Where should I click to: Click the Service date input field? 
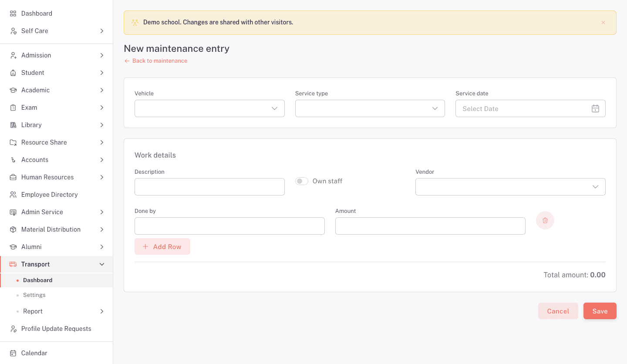[x=530, y=108]
